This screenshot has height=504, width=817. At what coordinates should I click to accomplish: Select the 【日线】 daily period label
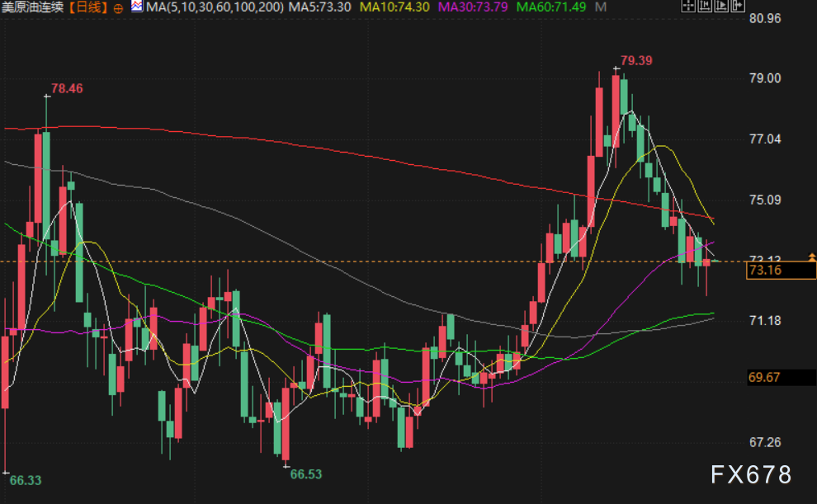[88, 7]
